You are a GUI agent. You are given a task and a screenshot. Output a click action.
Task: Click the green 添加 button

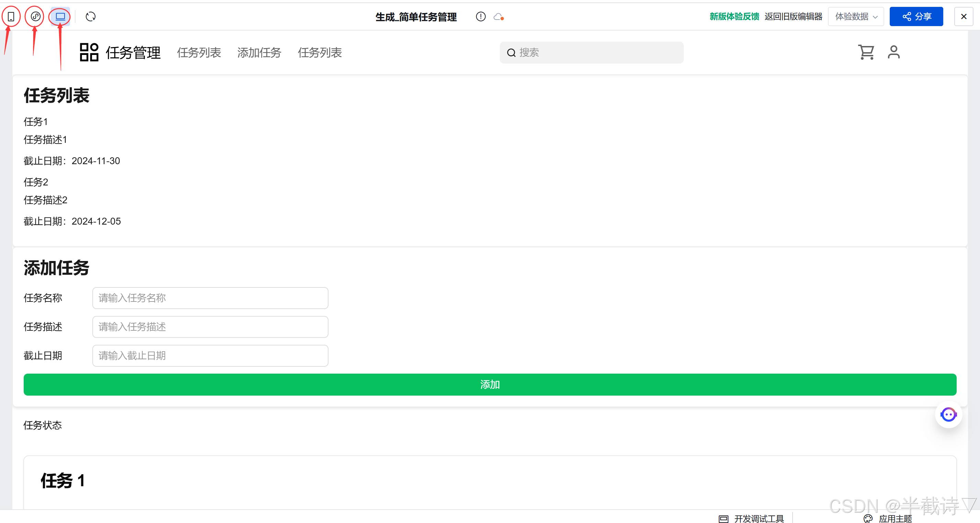(490, 385)
